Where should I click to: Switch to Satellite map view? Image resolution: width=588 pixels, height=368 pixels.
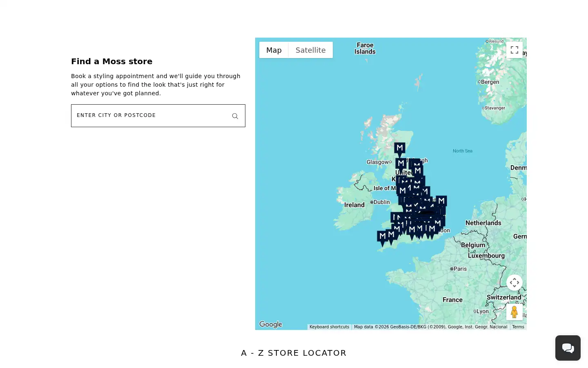click(310, 50)
